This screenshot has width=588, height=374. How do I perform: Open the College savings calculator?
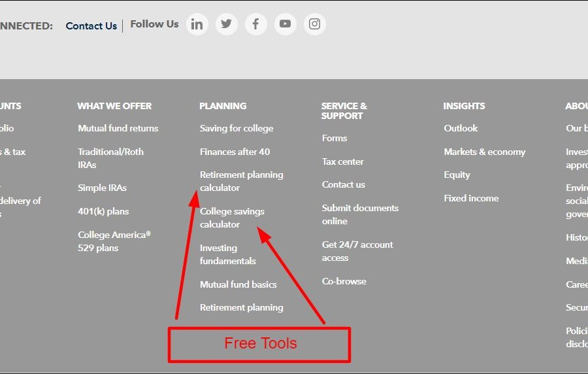pos(232,218)
